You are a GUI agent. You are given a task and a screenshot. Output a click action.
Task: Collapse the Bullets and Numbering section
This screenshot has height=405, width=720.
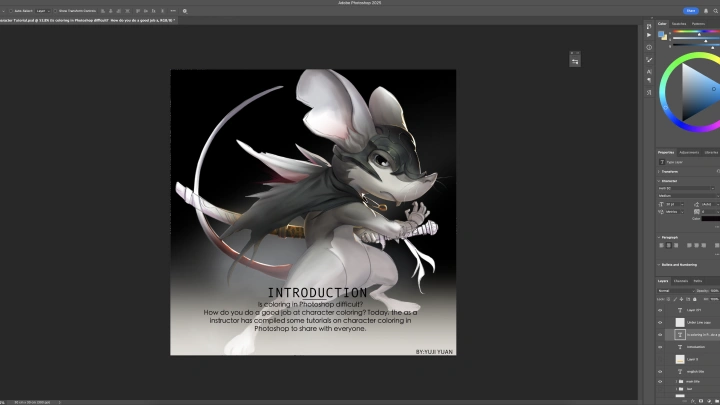point(659,265)
